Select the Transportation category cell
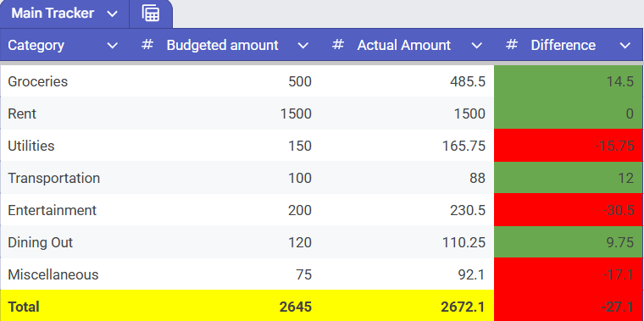This screenshot has width=644, height=321. pyautogui.click(x=67, y=178)
